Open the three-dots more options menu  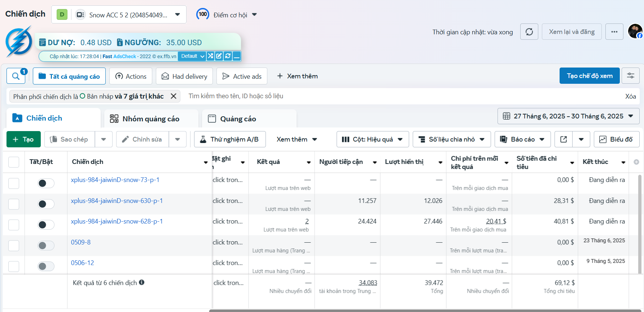tap(614, 32)
